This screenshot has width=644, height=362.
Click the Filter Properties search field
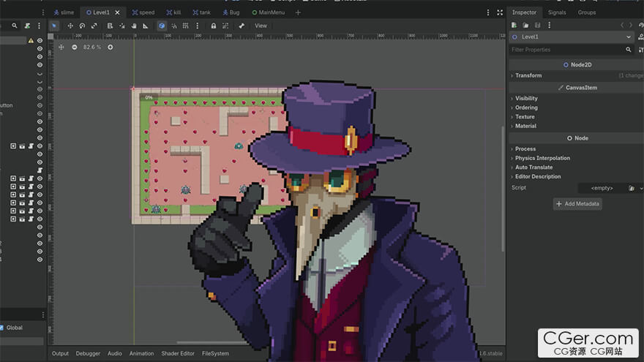[x=566, y=50]
